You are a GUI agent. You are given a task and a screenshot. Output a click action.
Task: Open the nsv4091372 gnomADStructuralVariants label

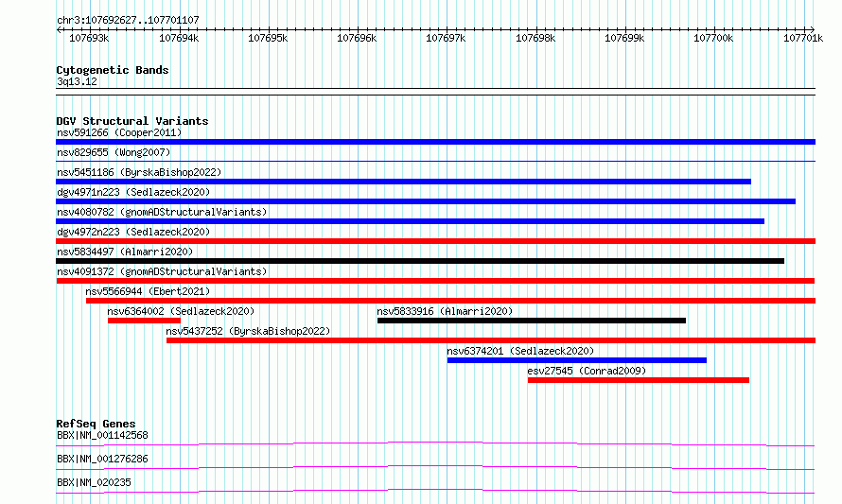(x=162, y=271)
